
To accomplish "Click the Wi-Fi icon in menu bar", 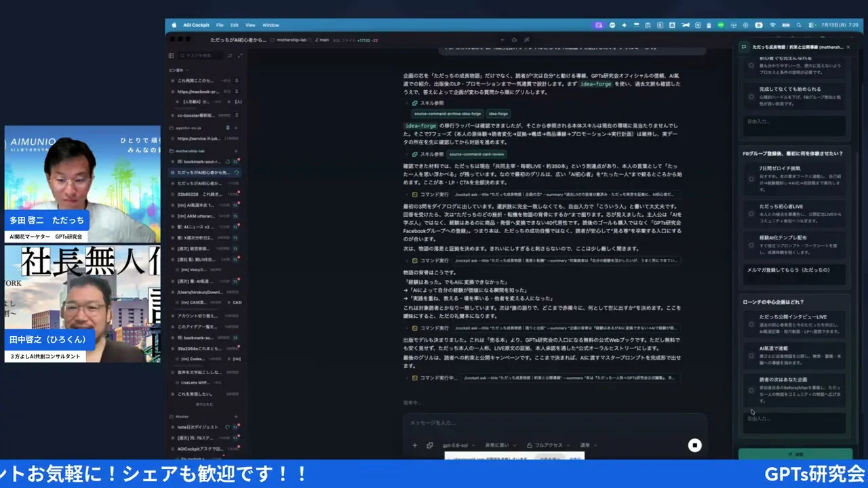I will coord(772,25).
